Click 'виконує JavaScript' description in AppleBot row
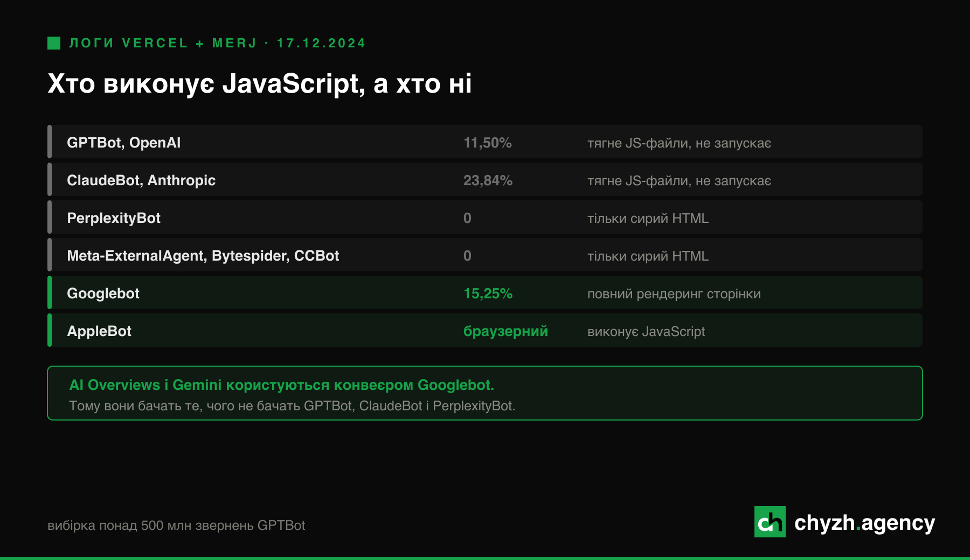Image resolution: width=970 pixels, height=560 pixels. 646,332
